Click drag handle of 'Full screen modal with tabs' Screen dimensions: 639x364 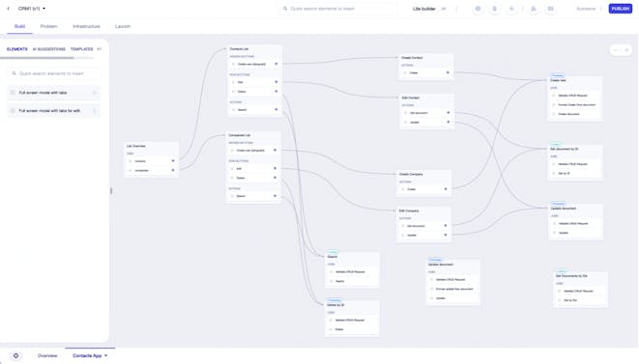tap(95, 93)
